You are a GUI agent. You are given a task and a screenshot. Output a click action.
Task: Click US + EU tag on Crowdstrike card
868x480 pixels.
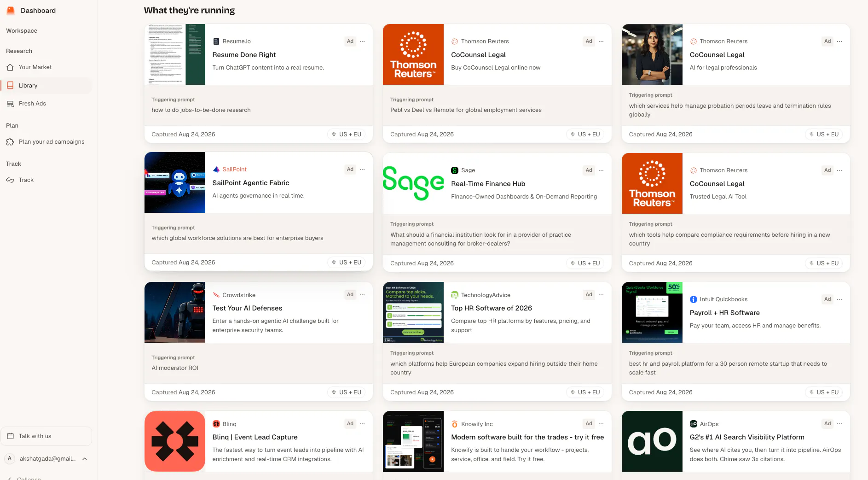pyautogui.click(x=346, y=392)
